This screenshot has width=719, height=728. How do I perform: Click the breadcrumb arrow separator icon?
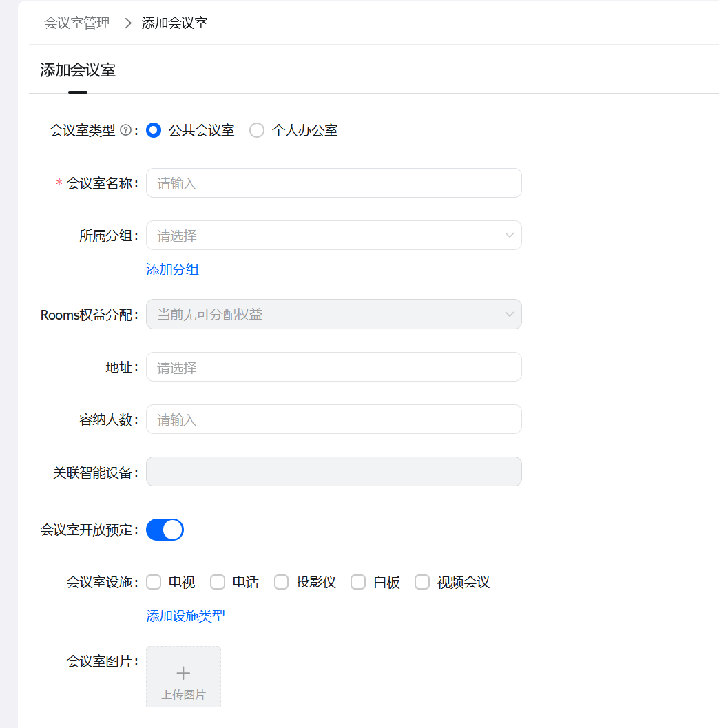point(127,23)
